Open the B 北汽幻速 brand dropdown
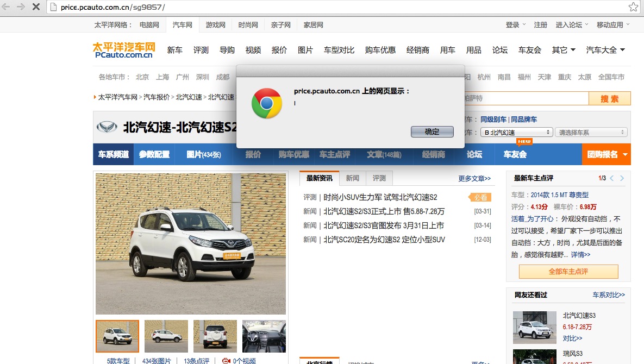Viewport: 644px width, 364px height. (x=517, y=132)
